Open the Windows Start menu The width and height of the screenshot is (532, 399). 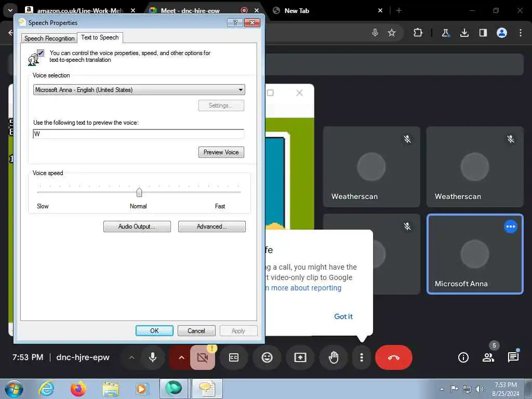[x=14, y=389]
